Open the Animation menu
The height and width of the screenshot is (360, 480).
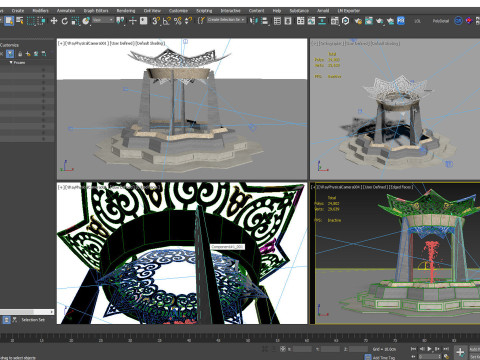[x=66, y=11]
